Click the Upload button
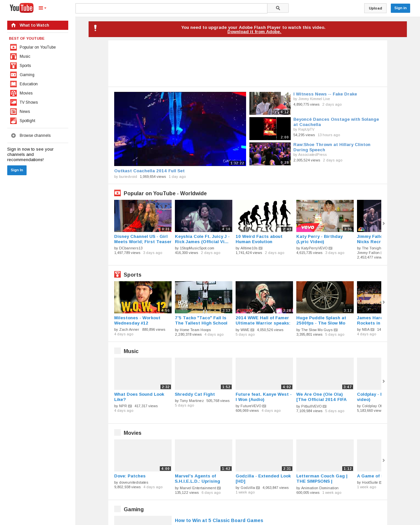Viewport: 420px width, 525px height. [375, 8]
